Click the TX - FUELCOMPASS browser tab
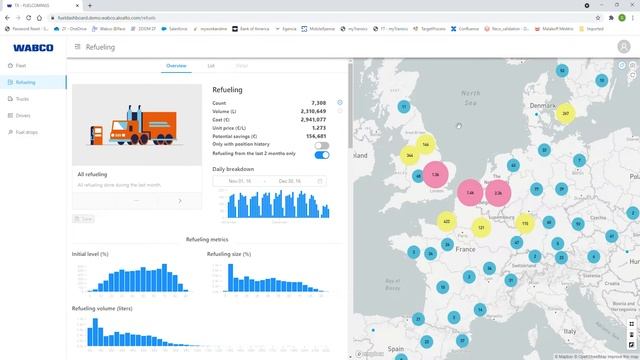This screenshot has width=640, height=360. [x=43, y=6]
